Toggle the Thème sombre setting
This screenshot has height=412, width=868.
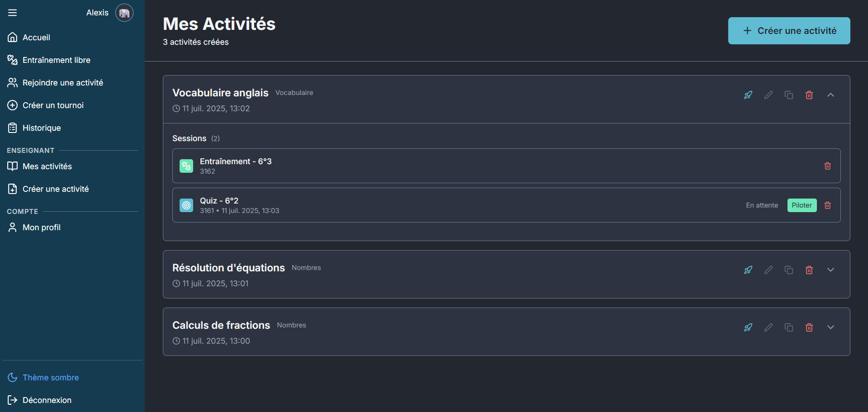(50, 378)
